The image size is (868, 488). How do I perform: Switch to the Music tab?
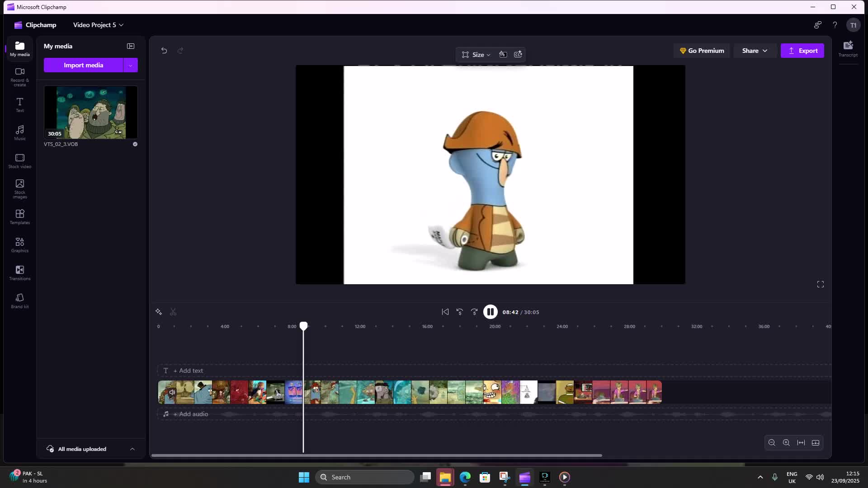(x=19, y=132)
